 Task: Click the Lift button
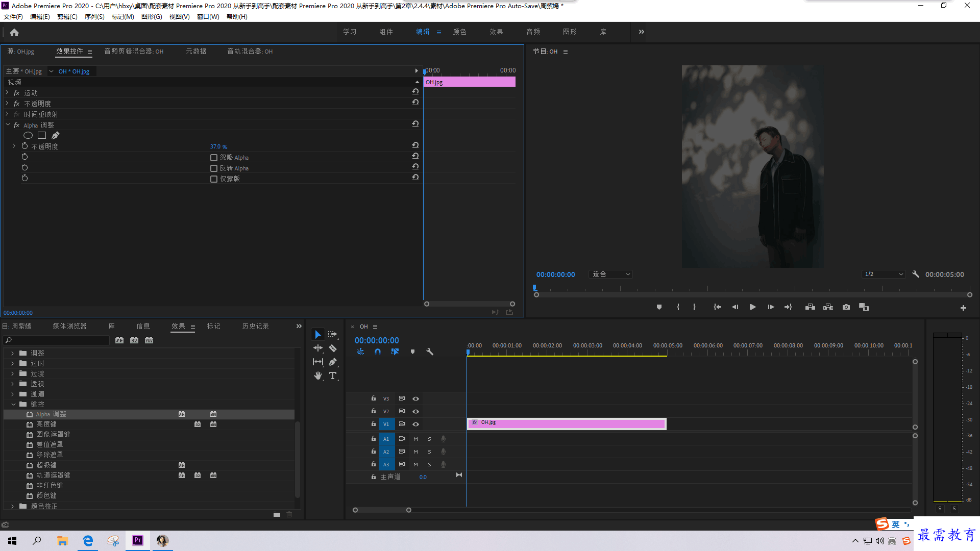pyautogui.click(x=810, y=307)
